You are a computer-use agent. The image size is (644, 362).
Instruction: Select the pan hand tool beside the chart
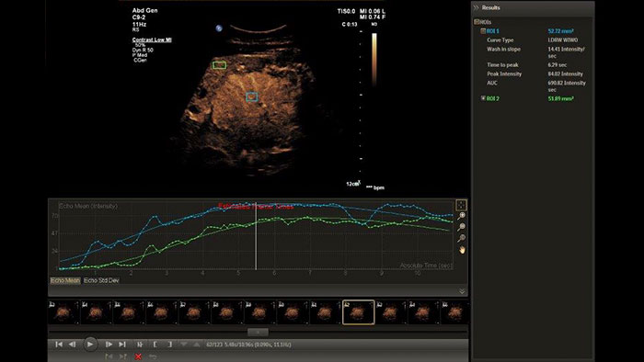click(x=462, y=250)
